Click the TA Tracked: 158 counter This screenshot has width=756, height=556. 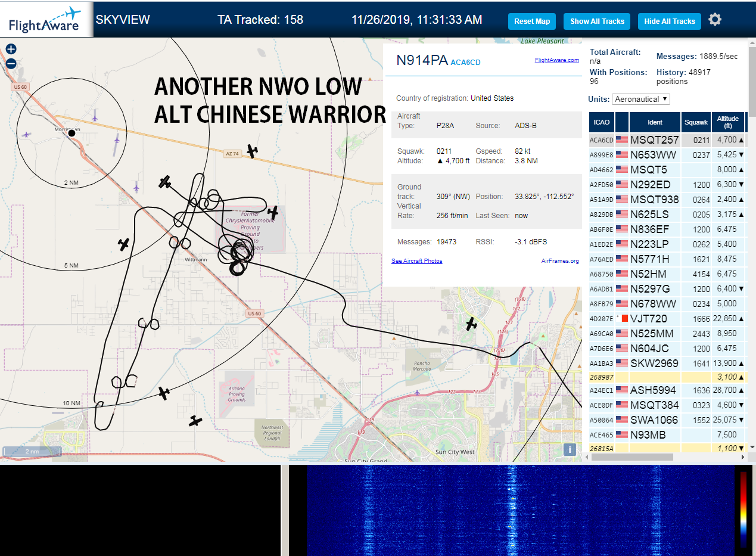(260, 20)
